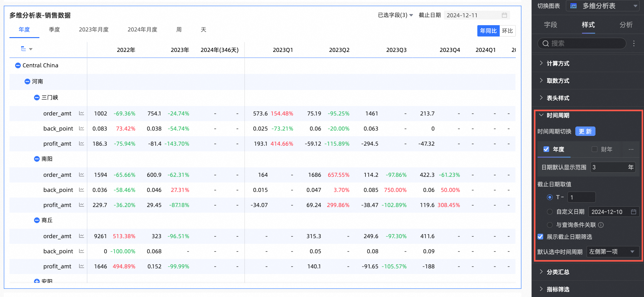Click the custom date field 2024-12-10
This screenshot has width=644, height=297.
(614, 212)
